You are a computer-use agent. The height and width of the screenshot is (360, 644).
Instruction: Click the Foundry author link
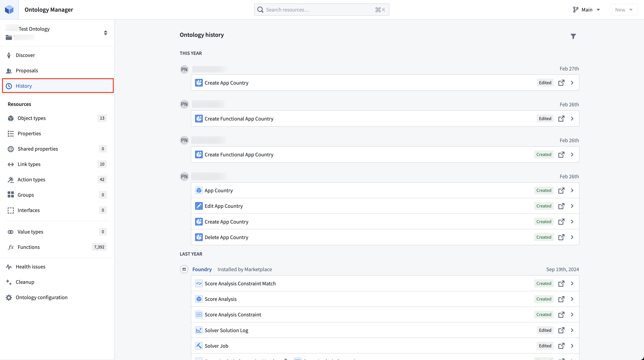point(202,269)
